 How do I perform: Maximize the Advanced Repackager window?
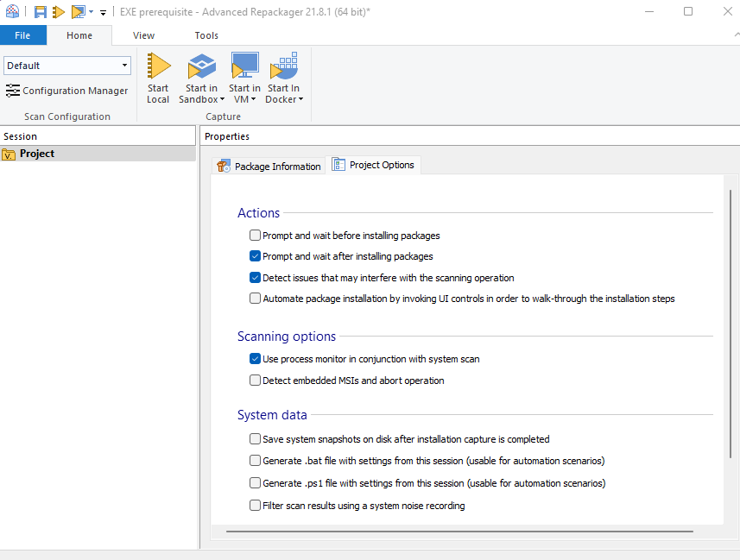pos(688,11)
